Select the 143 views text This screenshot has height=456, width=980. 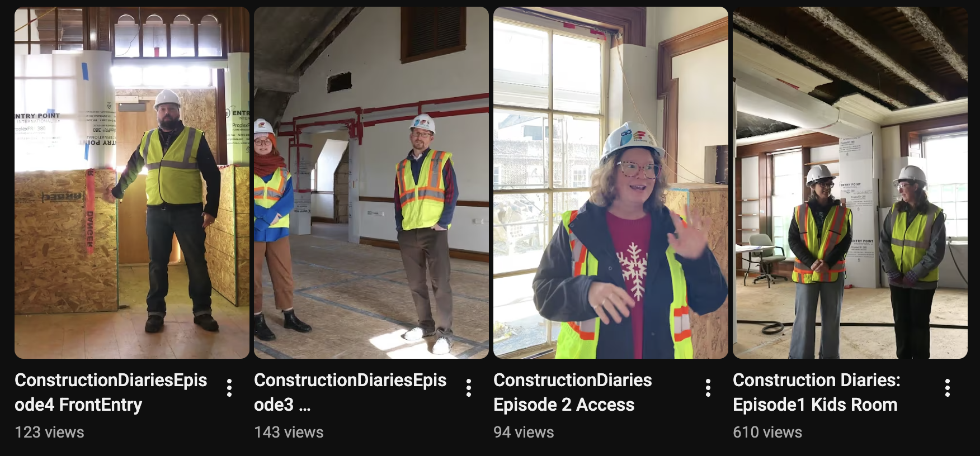point(289,432)
